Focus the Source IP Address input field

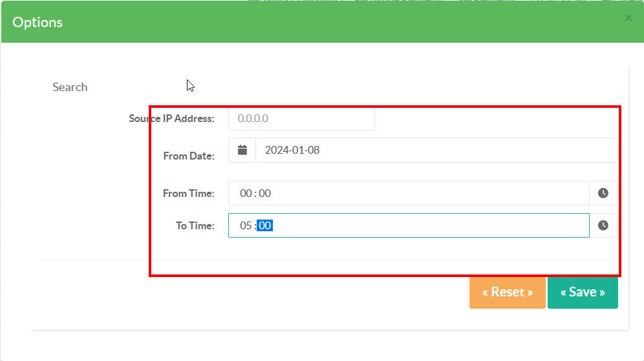pyautogui.click(x=301, y=119)
